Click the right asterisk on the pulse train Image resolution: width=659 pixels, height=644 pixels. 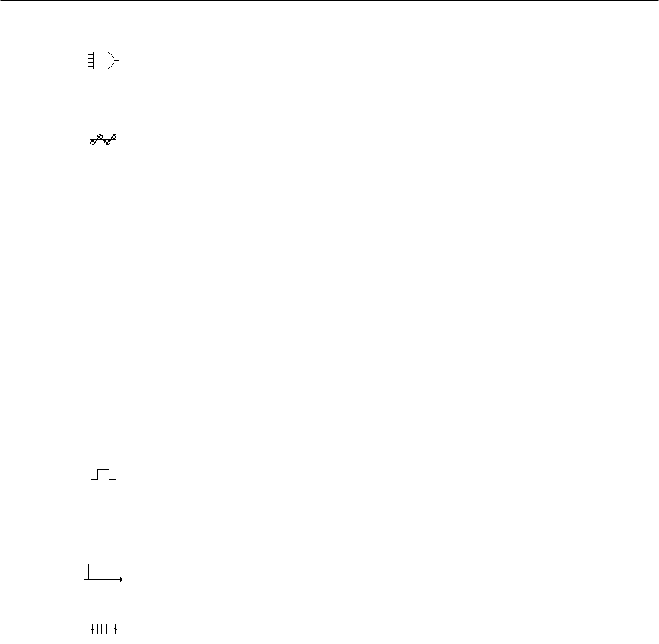115,628
